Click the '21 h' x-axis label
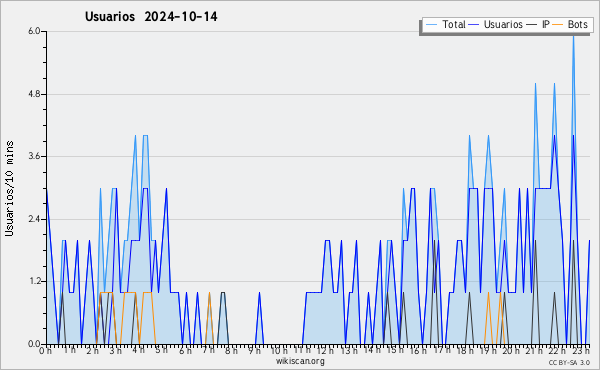 click(x=534, y=350)
